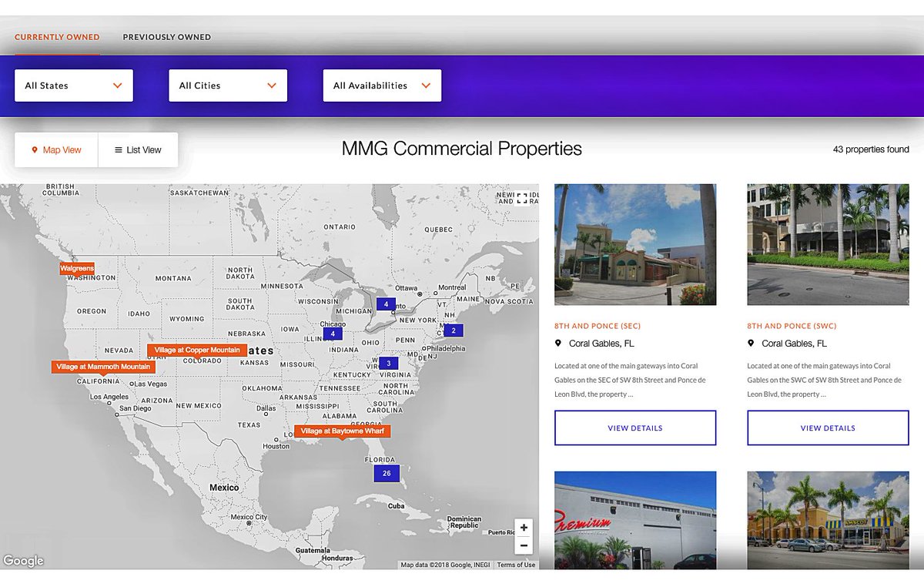Open map Terms of Use link

516,565
